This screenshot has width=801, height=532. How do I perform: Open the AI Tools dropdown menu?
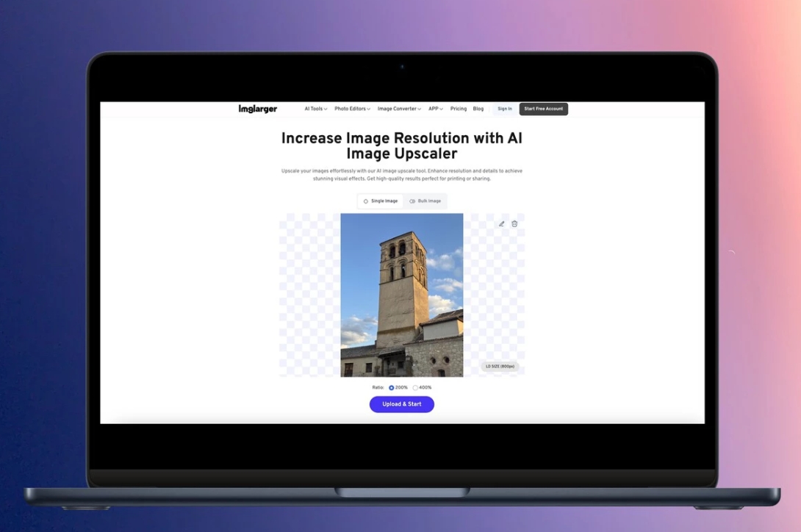coord(316,109)
